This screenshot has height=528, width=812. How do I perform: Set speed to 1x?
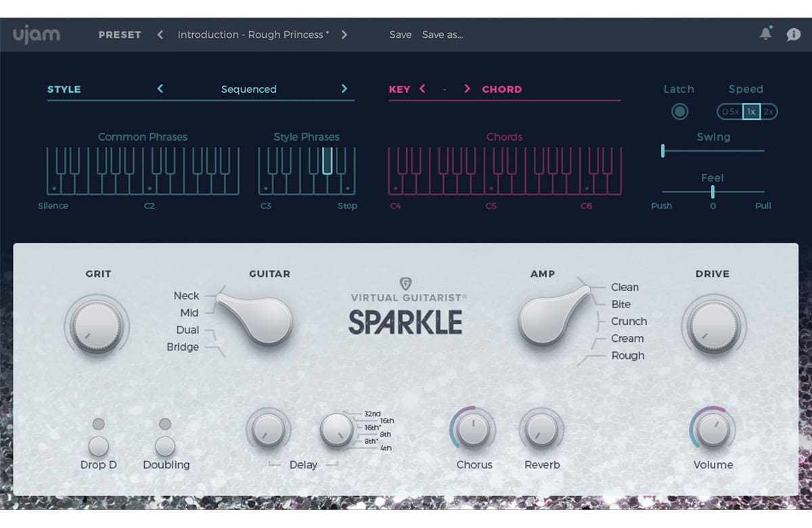click(751, 112)
